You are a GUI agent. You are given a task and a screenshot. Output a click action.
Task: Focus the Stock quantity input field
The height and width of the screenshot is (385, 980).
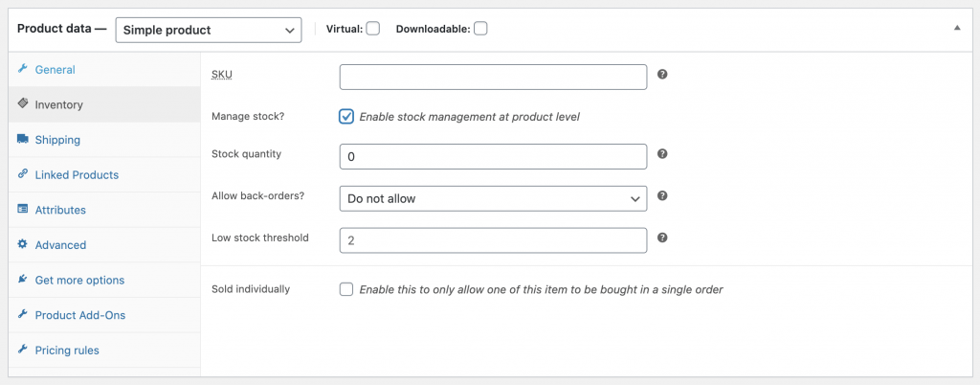coord(493,156)
